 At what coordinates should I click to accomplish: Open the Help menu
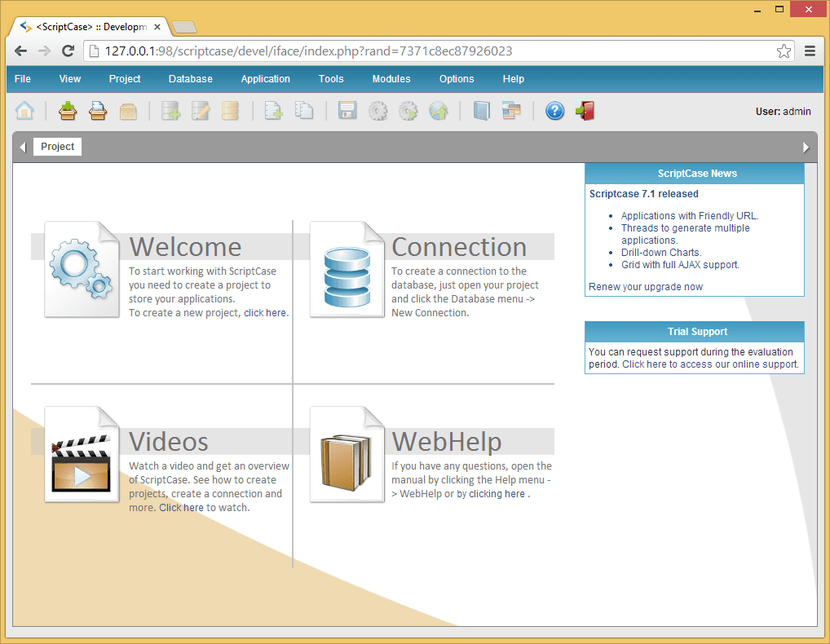pos(514,79)
